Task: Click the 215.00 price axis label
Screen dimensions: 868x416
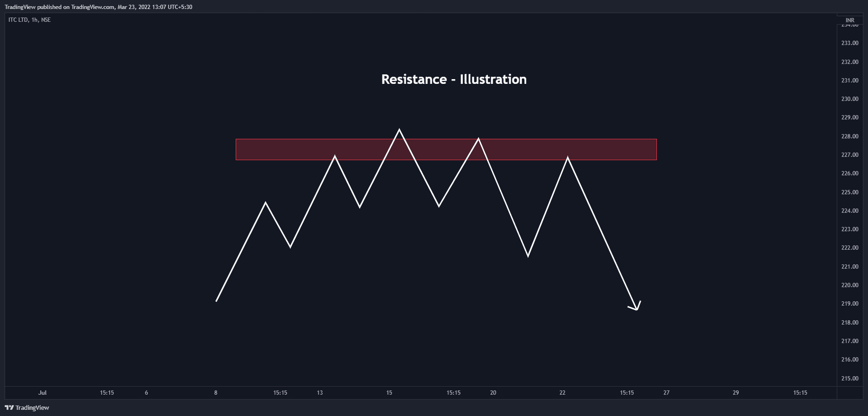Action: coord(850,379)
